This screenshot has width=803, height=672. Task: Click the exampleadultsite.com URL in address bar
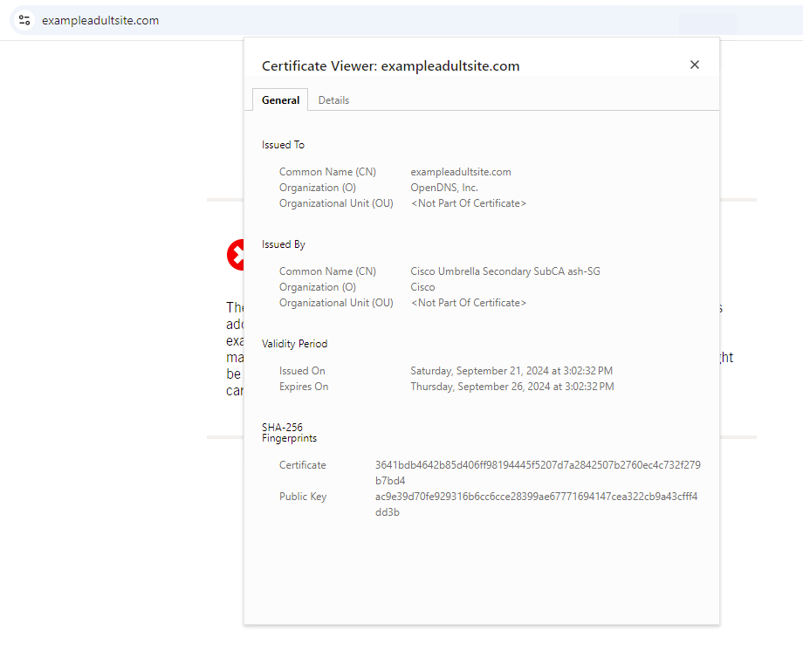pyautogui.click(x=100, y=20)
